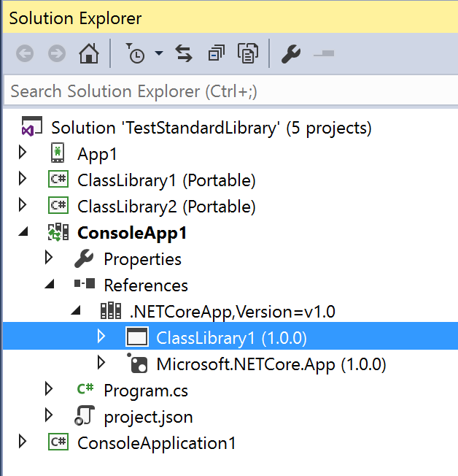This screenshot has width=458, height=476.
Task: Select the ConsoleApplication1 project name
Action: coord(157,444)
